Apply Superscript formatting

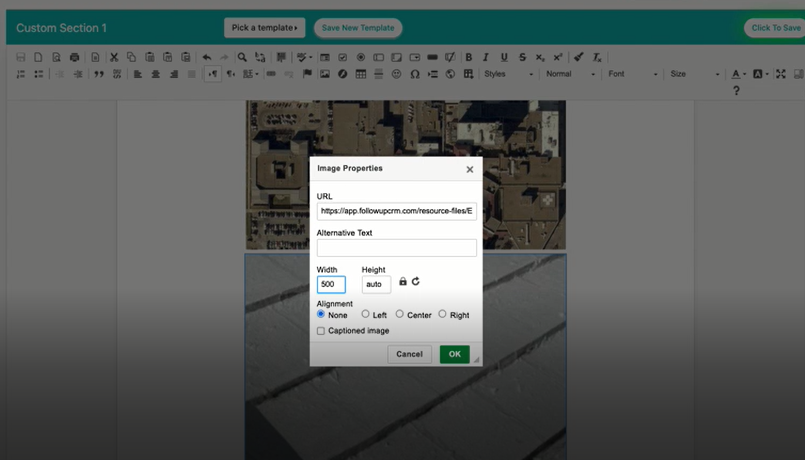[558, 57]
